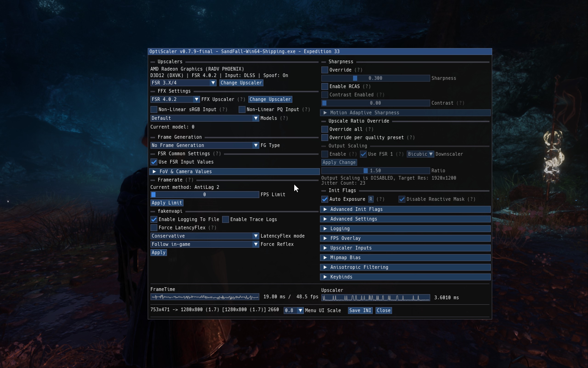588x368 pixels.
Task: Click the (?) help next to Models
Action: [284, 118]
